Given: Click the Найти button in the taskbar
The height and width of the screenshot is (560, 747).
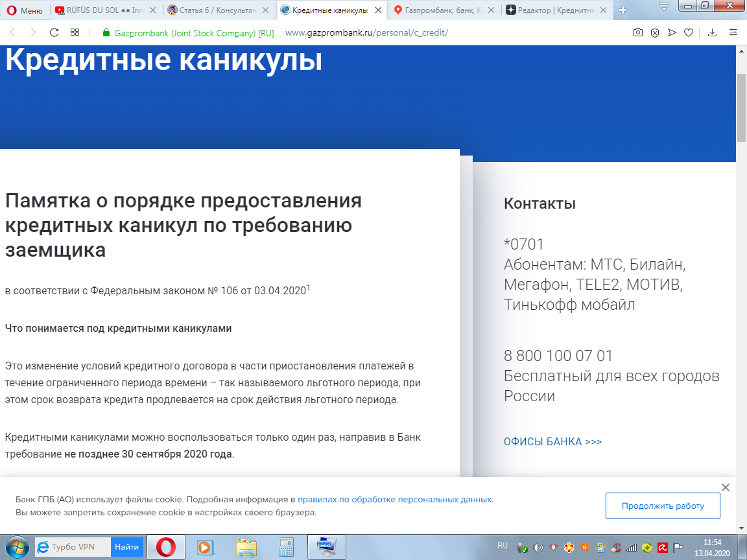Looking at the screenshot, I should point(126,547).
